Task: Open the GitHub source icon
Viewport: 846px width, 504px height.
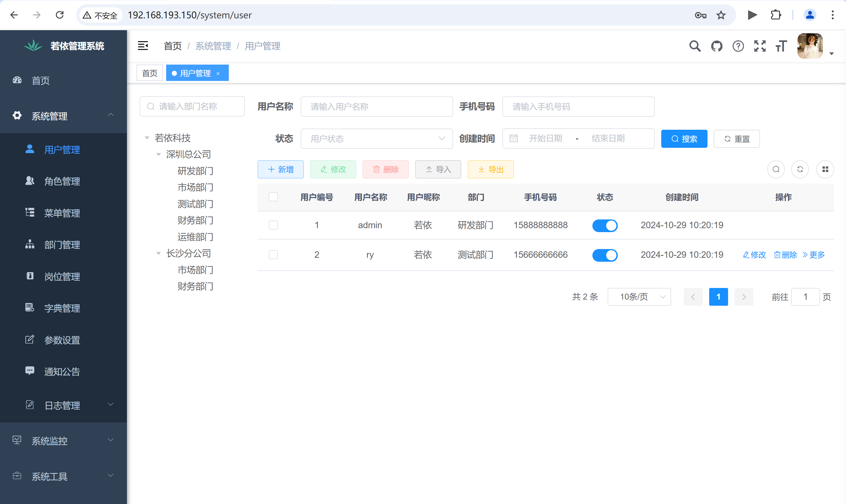Action: coord(717,46)
